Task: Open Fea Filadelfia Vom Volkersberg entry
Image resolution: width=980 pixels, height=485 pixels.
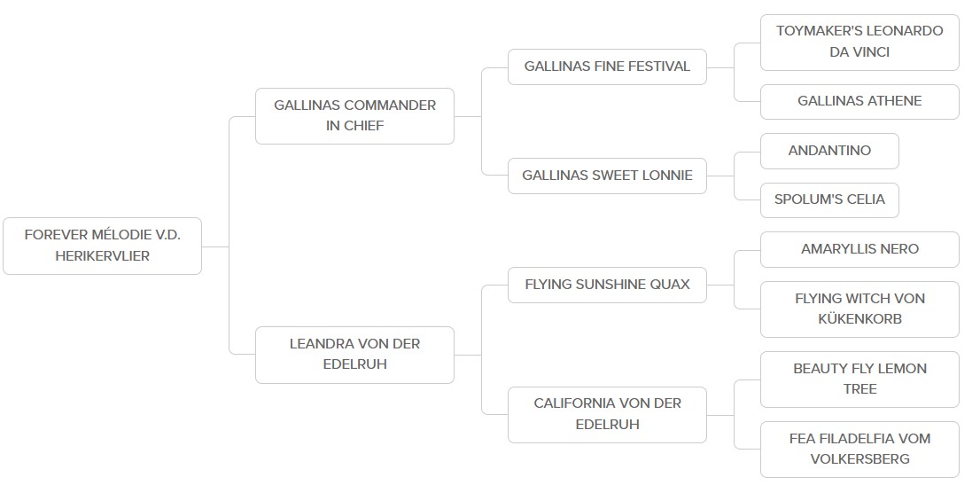Action: (859, 449)
